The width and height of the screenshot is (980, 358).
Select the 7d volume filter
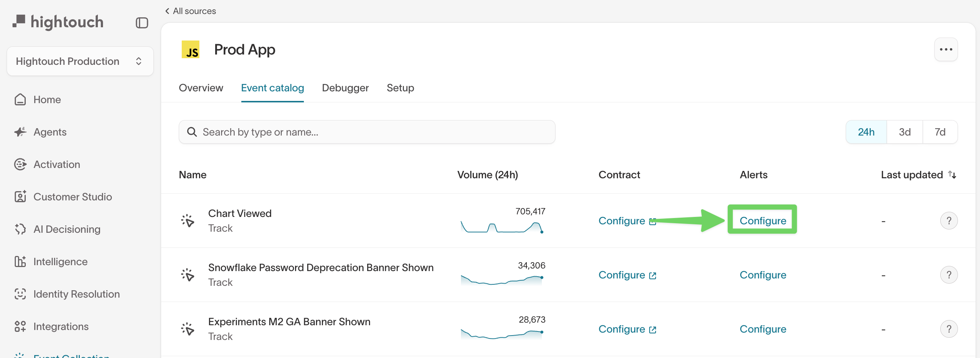coord(940,132)
